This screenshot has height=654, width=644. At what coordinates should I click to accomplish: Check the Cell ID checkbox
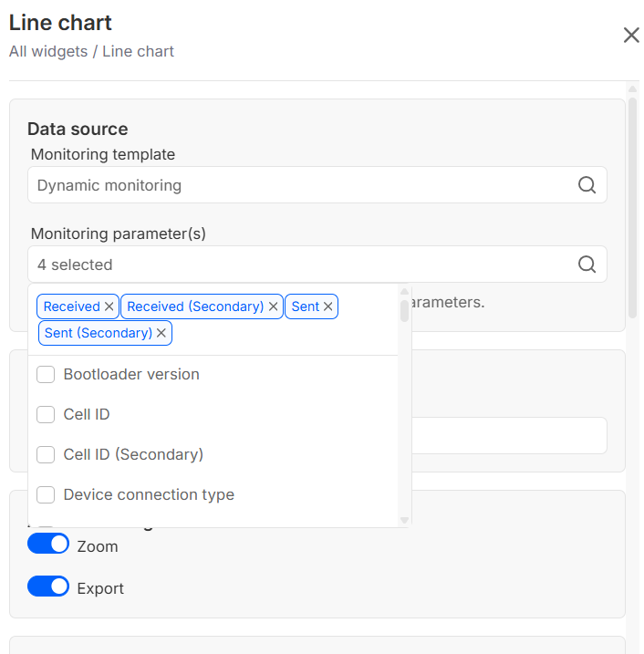[46, 415]
